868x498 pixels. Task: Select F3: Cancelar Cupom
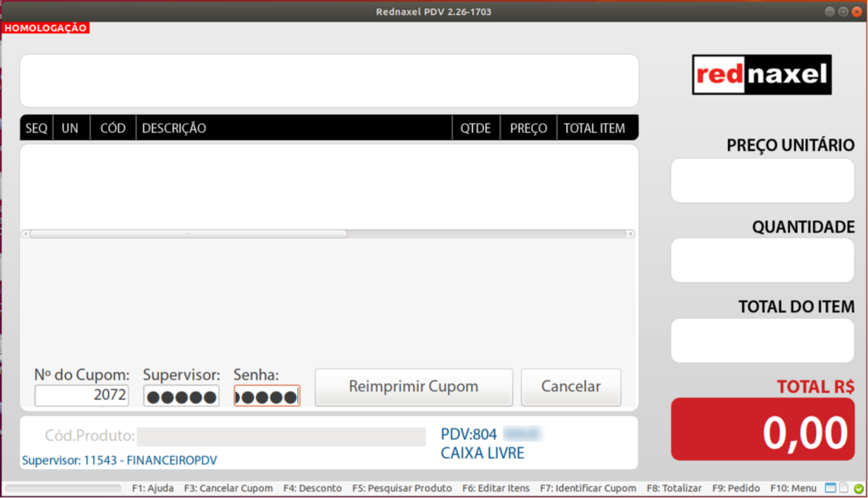point(228,488)
